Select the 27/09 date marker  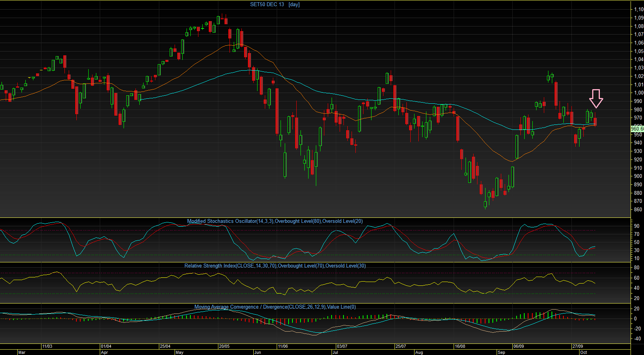pyautogui.click(x=578, y=346)
